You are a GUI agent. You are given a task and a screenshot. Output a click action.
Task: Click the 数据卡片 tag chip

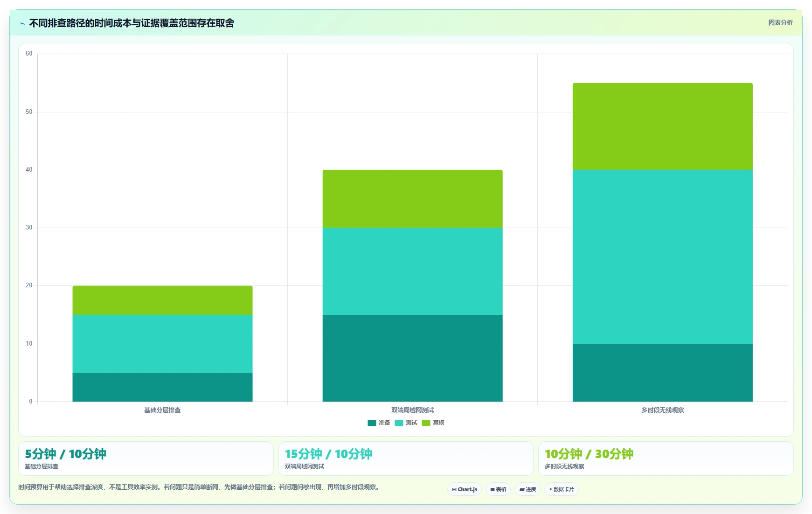(x=562, y=489)
